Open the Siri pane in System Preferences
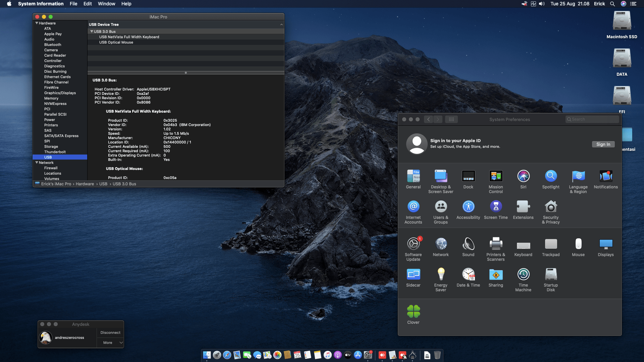Screen dimensions: 644x362 [x=523, y=179]
